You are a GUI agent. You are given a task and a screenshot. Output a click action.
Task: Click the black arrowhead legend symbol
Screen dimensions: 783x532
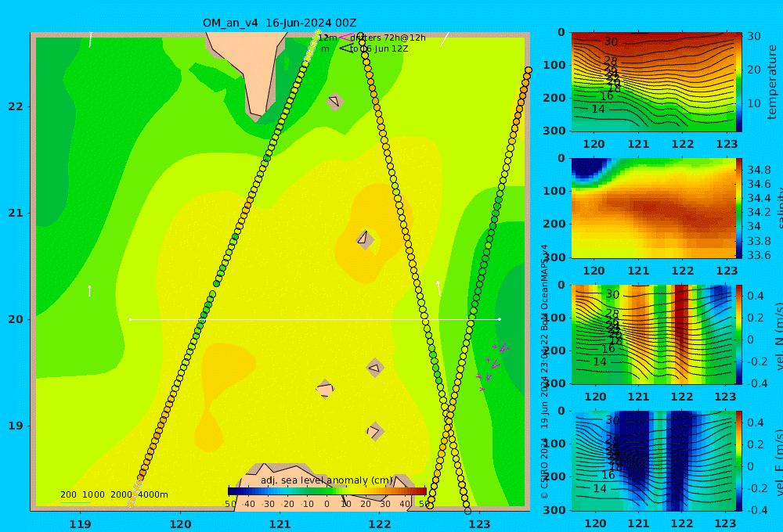(x=345, y=49)
